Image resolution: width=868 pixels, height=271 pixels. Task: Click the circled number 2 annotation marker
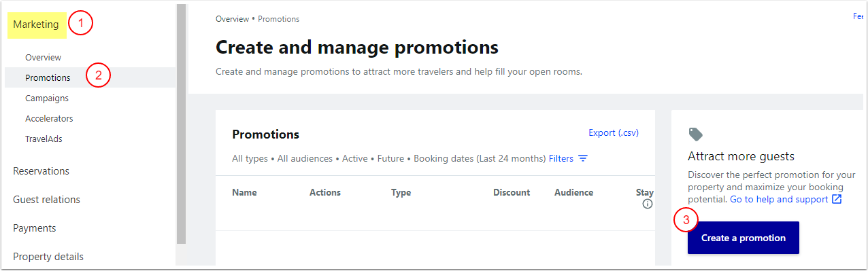[98, 75]
